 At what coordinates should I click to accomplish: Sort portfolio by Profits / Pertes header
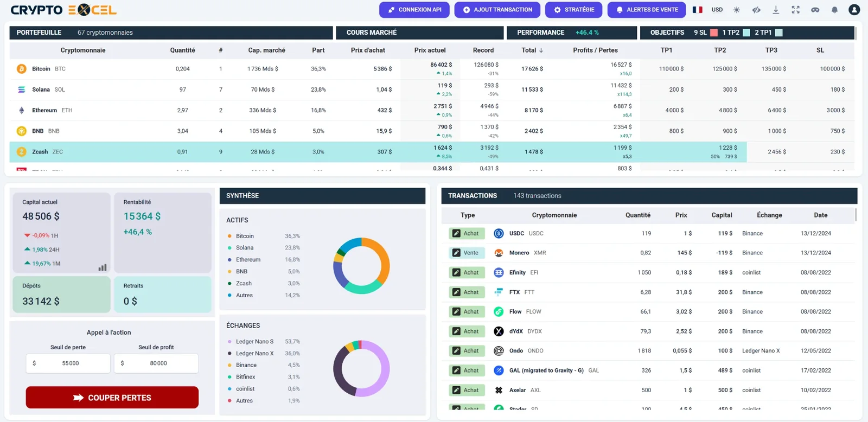tap(595, 50)
